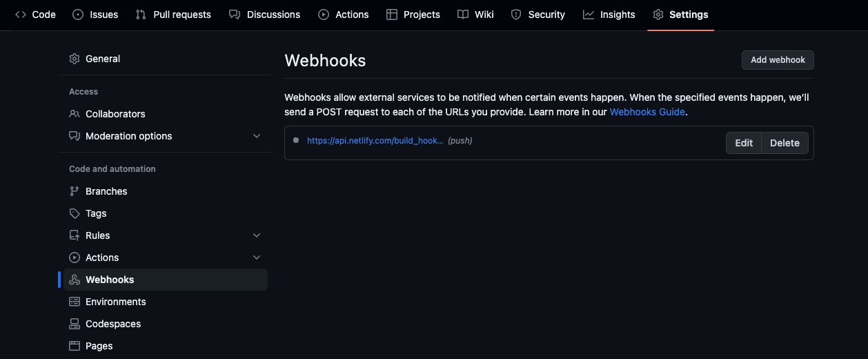Go to the Discussions tab

(264, 14)
